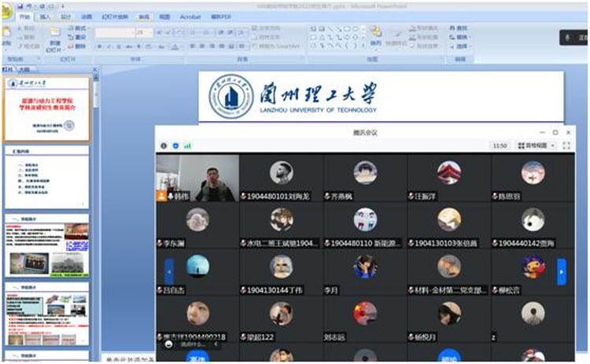Viewport: 590px width, 364px height.
Task: Click participant tile named 梁超122
Action: 281,322
